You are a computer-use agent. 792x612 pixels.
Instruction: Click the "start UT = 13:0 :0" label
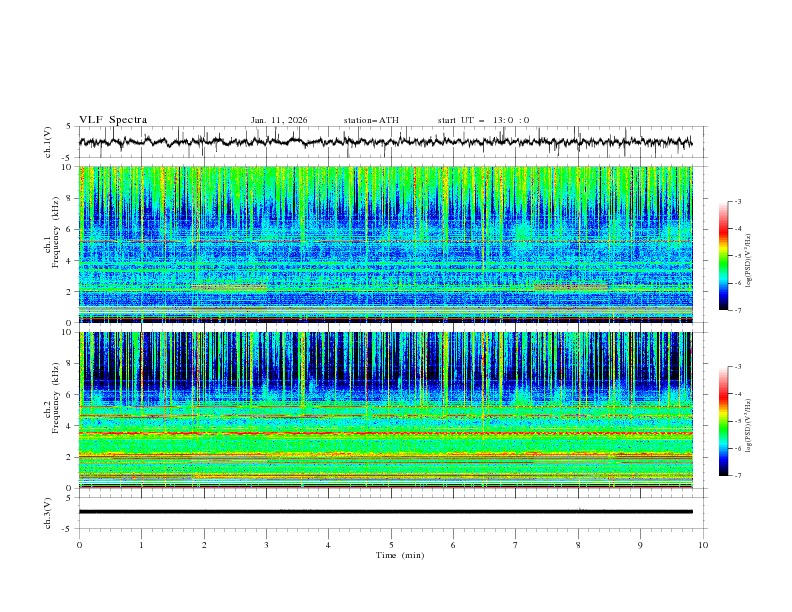pos(483,120)
